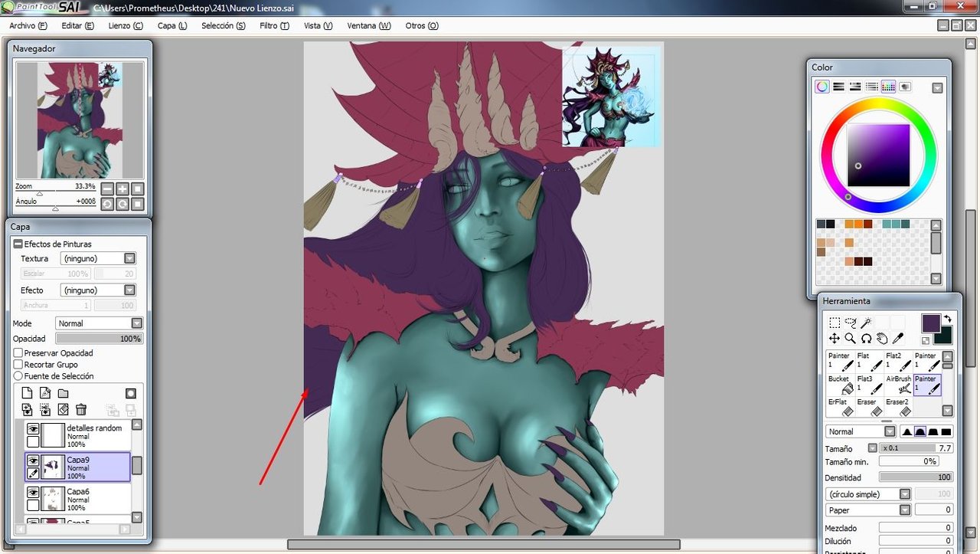Switch to transparent color mode

pyautogui.click(x=926, y=340)
